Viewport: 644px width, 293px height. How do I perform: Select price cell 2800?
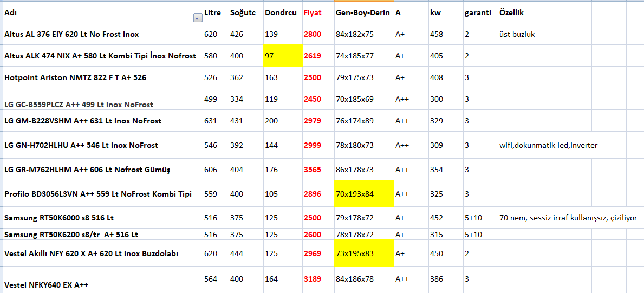point(318,34)
